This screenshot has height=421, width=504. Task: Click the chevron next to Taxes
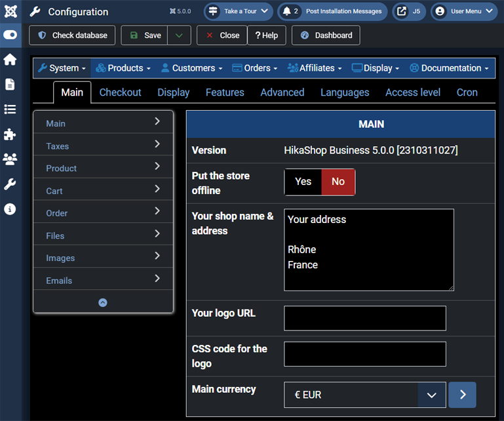(x=157, y=144)
